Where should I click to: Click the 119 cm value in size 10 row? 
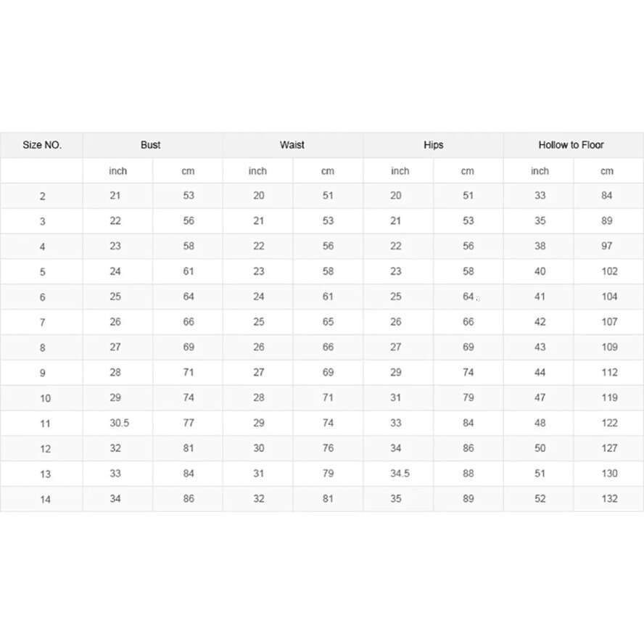tap(609, 397)
